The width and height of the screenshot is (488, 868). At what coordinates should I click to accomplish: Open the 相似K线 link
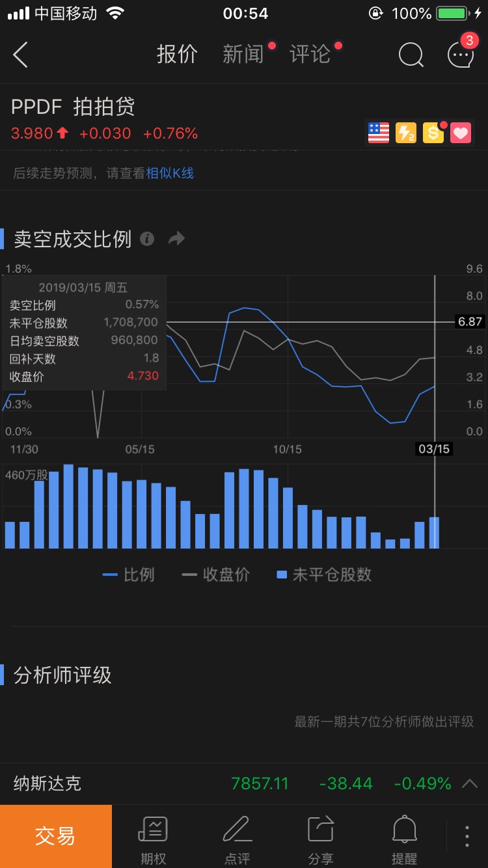pyautogui.click(x=170, y=173)
